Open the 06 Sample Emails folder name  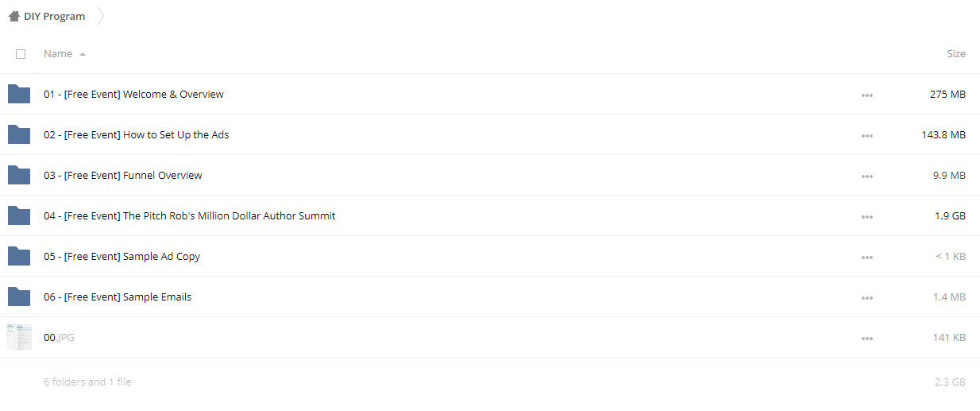point(118,297)
